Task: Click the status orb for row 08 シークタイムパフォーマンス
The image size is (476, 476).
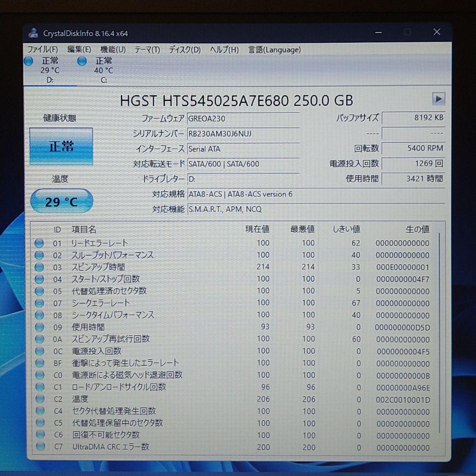Action: (40, 315)
